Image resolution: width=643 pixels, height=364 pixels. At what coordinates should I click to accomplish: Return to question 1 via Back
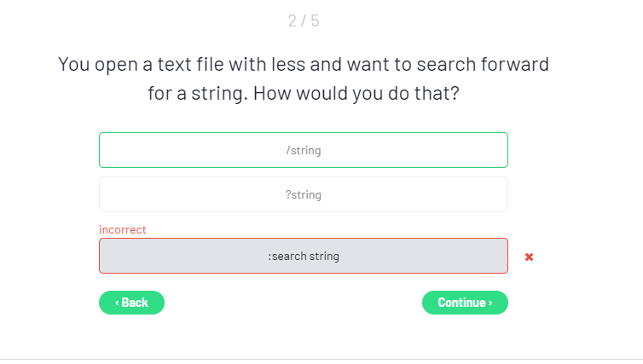click(131, 303)
